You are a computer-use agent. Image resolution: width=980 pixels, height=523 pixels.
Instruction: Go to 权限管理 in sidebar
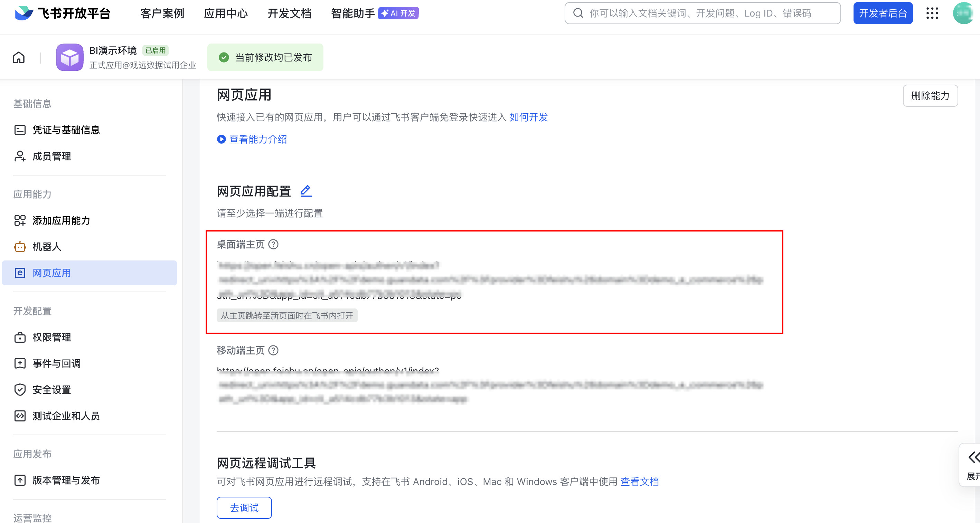(52, 337)
